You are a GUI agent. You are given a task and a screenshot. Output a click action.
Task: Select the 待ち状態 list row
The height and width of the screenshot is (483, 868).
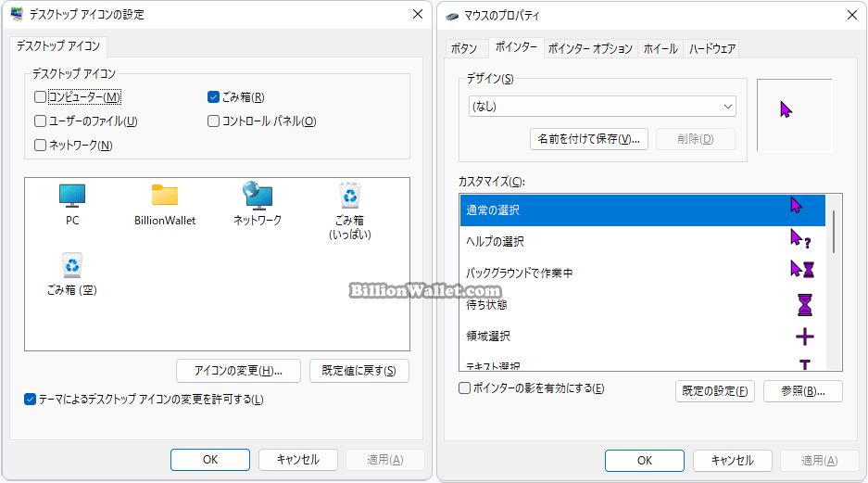[643, 305]
